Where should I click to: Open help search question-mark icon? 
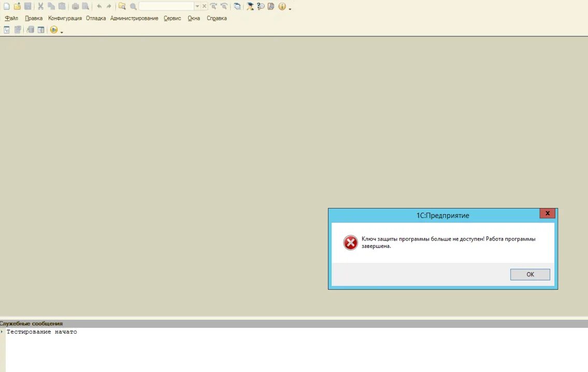261,6
